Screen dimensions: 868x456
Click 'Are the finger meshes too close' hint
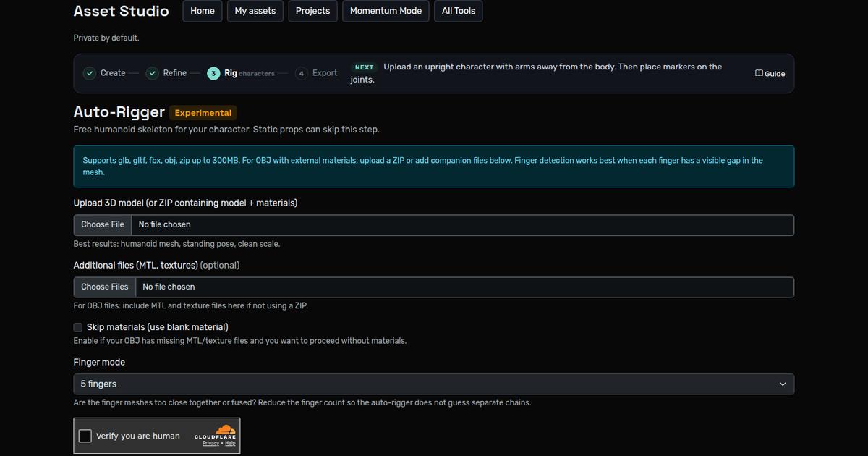[x=302, y=402]
